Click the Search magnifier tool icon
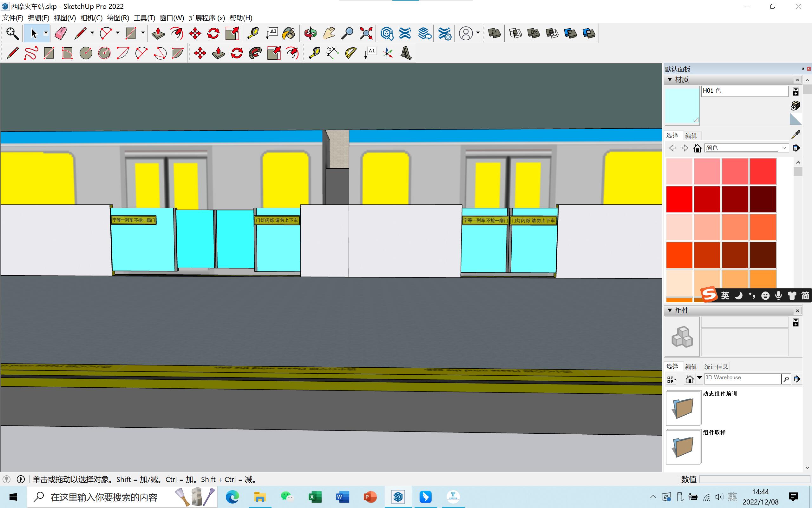 (12, 33)
